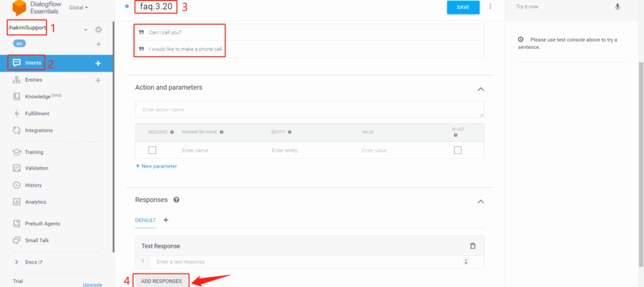Collapse the Action and parameters section
The image size is (644, 287).
[x=481, y=89]
